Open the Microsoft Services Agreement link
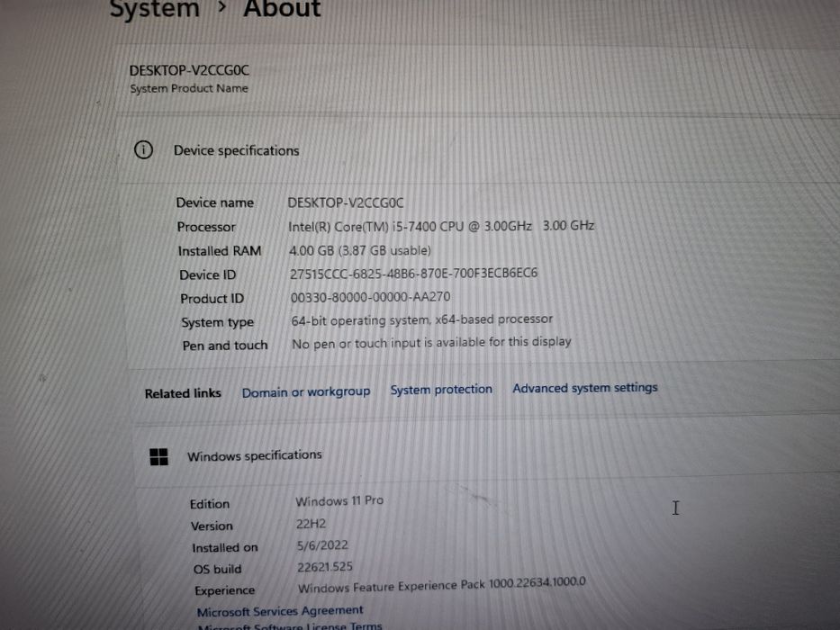 [x=280, y=611]
